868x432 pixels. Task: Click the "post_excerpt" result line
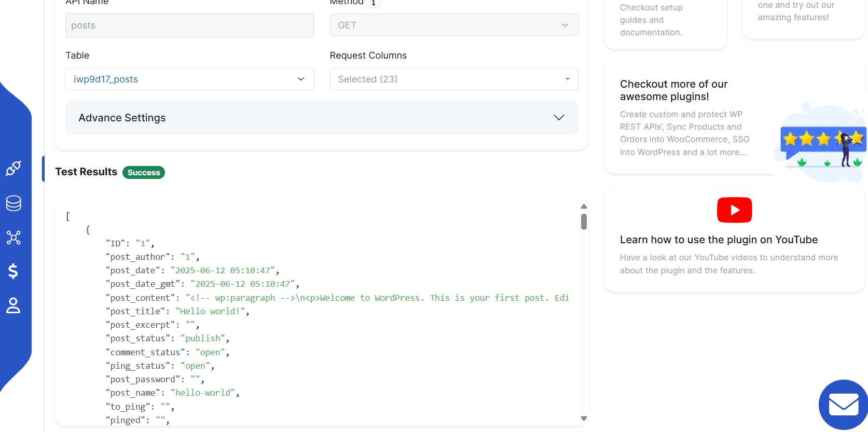coord(153,325)
